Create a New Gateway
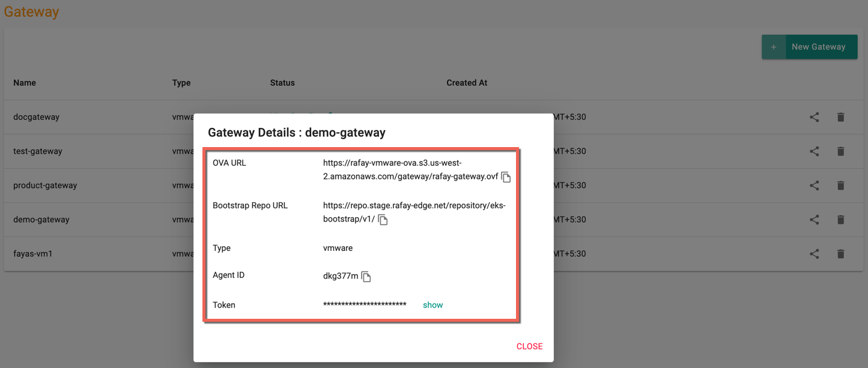 [809, 47]
